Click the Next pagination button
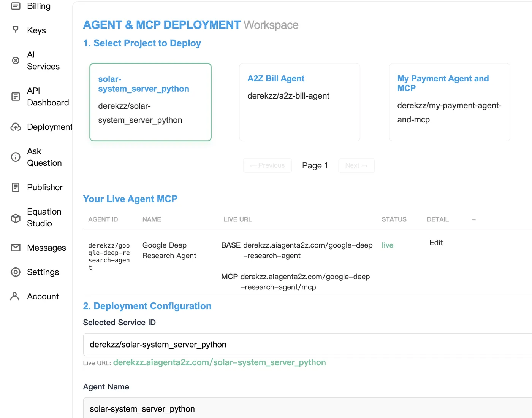The height and width of the screenshot is (418, 532). tap(356, 165)
